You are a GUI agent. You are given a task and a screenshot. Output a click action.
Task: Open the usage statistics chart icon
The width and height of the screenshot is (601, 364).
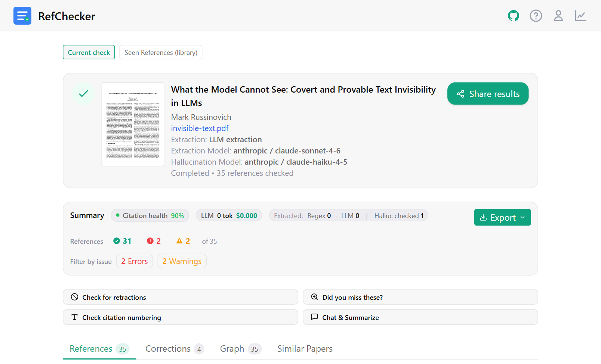(580, 16)
